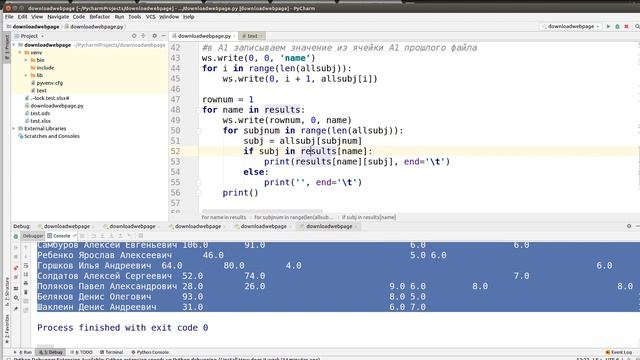Image resolution: width=640 pixels, height=360 pixels.
Task: Click the Evaluate Expression icon in debugger toolbar
Action: pos(141,236)
